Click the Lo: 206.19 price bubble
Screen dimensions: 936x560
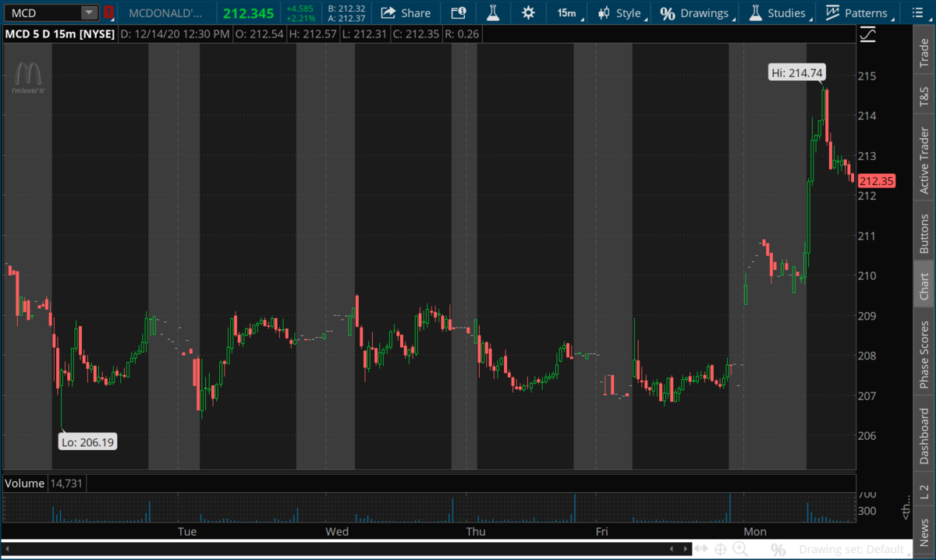click(x=88, y=442)
